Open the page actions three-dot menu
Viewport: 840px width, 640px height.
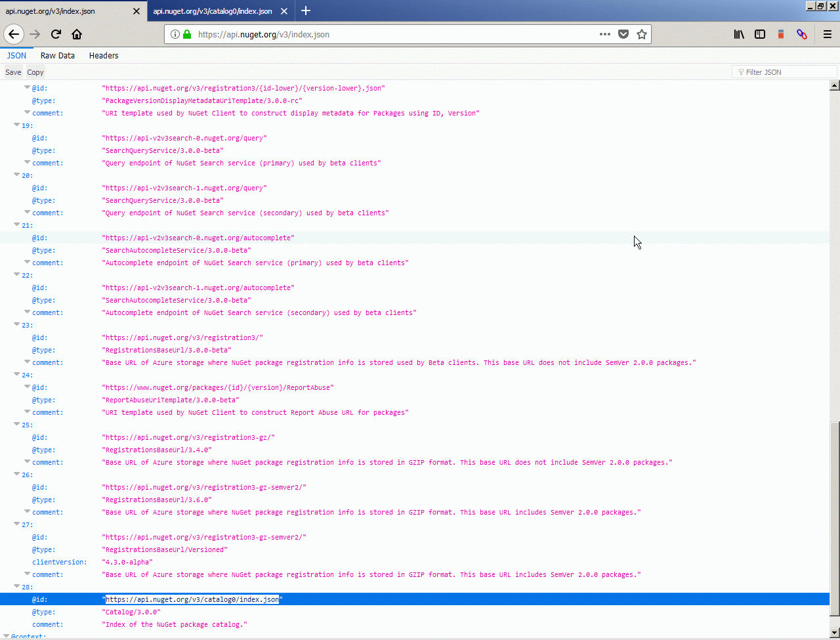tap(605, 35)
